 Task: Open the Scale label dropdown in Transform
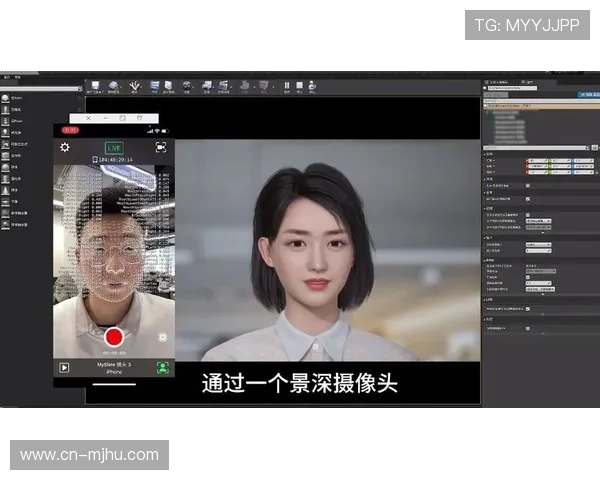pyautogui.click(x=491, y=172)
